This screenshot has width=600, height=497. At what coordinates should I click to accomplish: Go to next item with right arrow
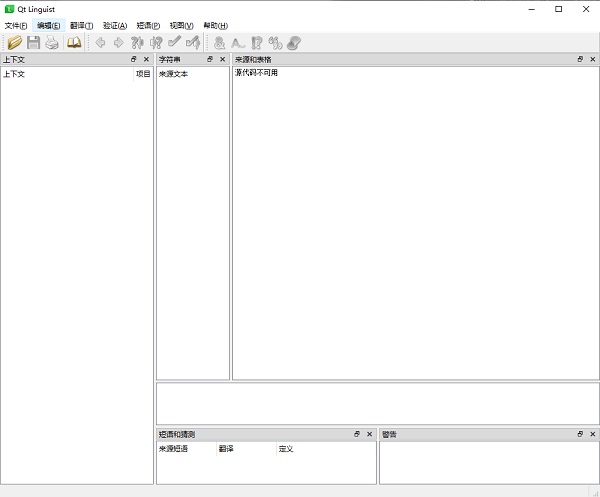pos(118,42)
